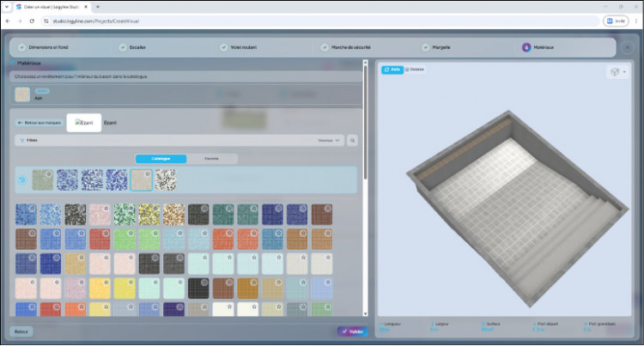Click the Retour button at the bottom
Viewport: 644px width, 346px height.
click(21, 331)
